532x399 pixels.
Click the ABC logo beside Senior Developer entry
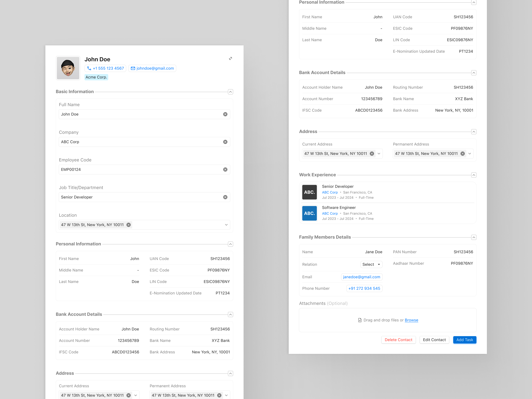309,192
